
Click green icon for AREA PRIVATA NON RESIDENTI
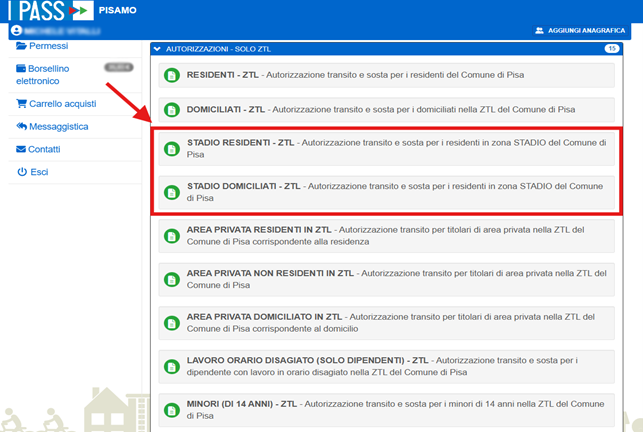coord(172,279)
